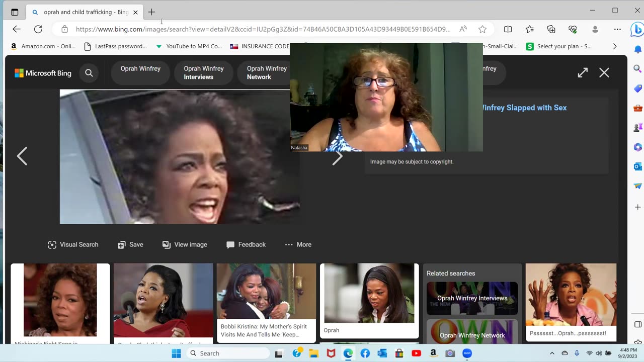644x362 pixels.
Task: Open Amazon.com bookmark
Action: point(43,46)
